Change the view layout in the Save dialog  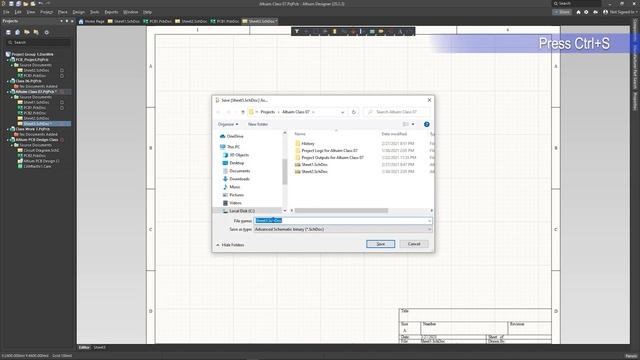click(405, 124)
